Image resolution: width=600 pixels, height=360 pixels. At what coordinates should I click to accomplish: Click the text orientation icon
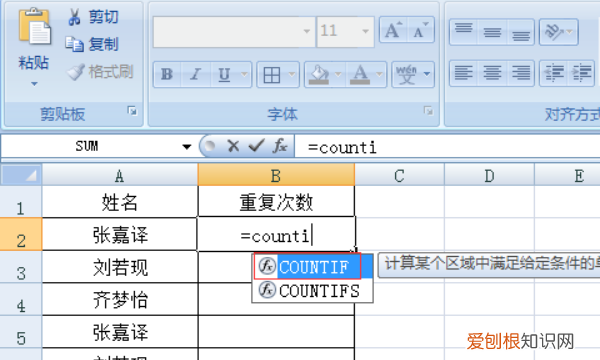[x=555, y=32]
